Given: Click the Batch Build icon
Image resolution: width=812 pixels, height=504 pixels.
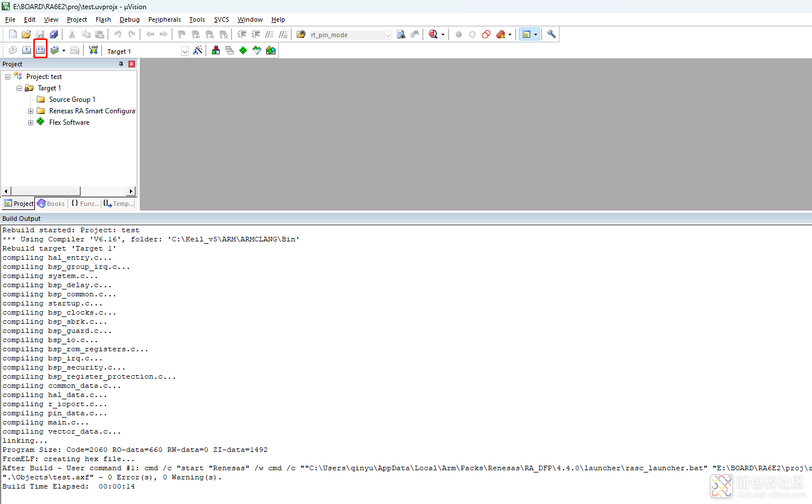Looking at the screenshot, I should tap(54, 50).
